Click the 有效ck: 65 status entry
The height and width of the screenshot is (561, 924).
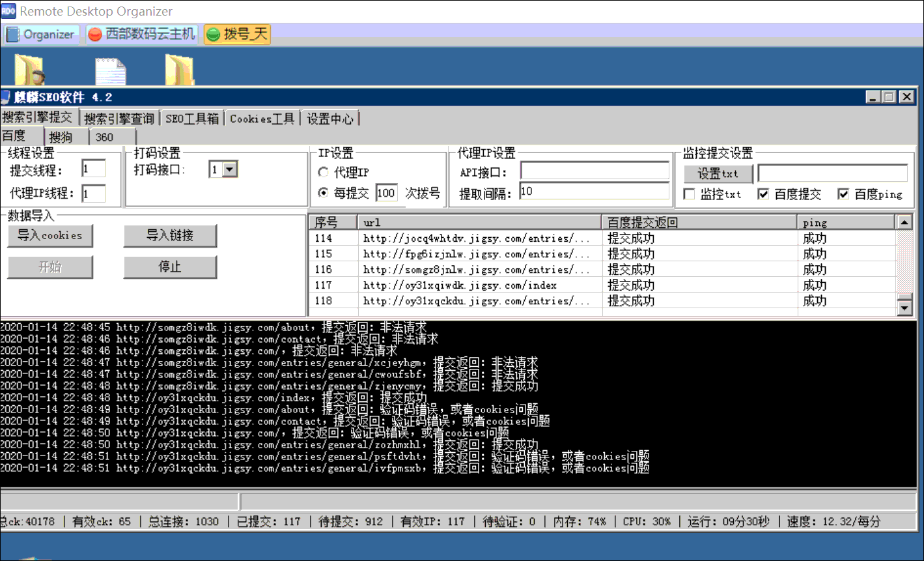click(x=102, y=522)
